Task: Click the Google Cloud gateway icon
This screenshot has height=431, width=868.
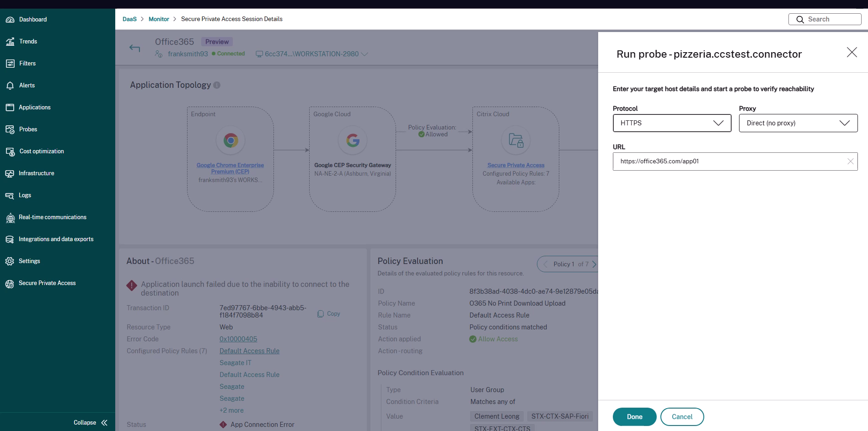Action: point(353,140)
